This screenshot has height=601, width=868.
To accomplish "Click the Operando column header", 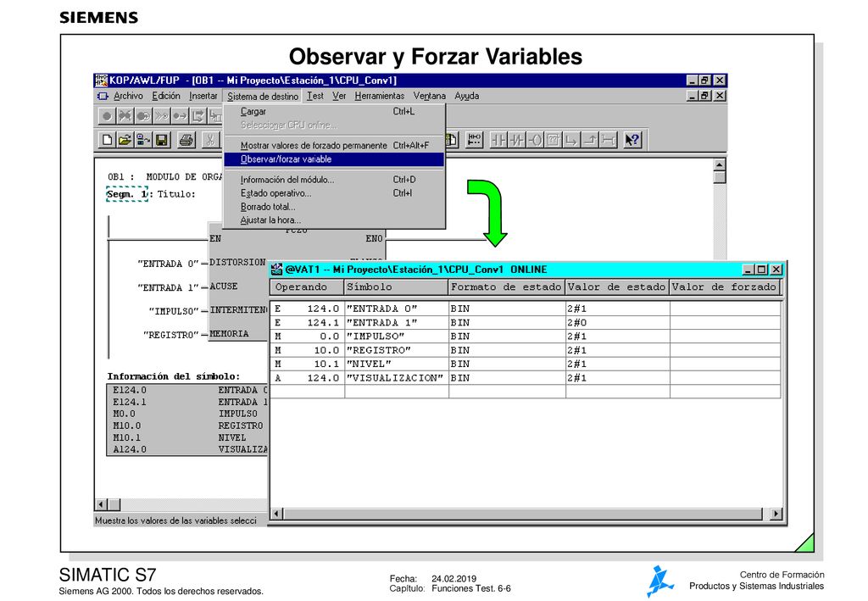I will tap(307, 287).
